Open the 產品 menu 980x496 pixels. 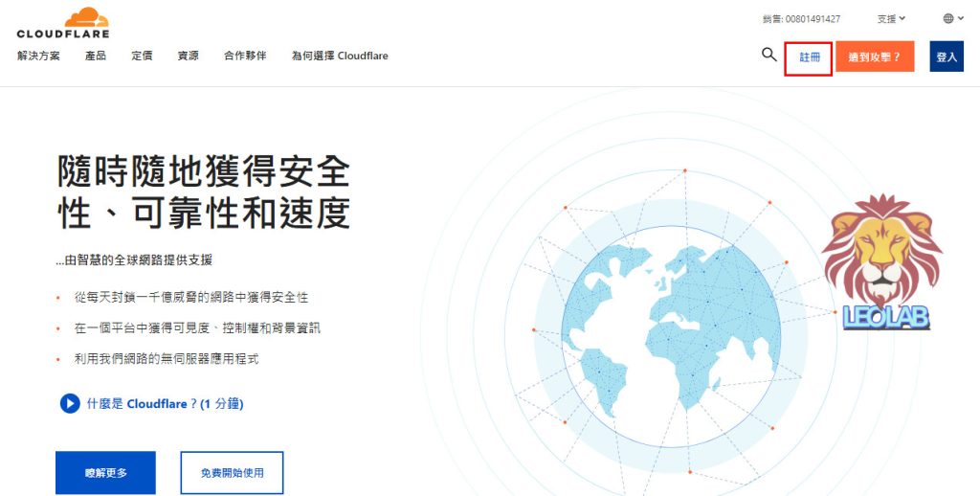pyautogui.click(x=96, y=56)
